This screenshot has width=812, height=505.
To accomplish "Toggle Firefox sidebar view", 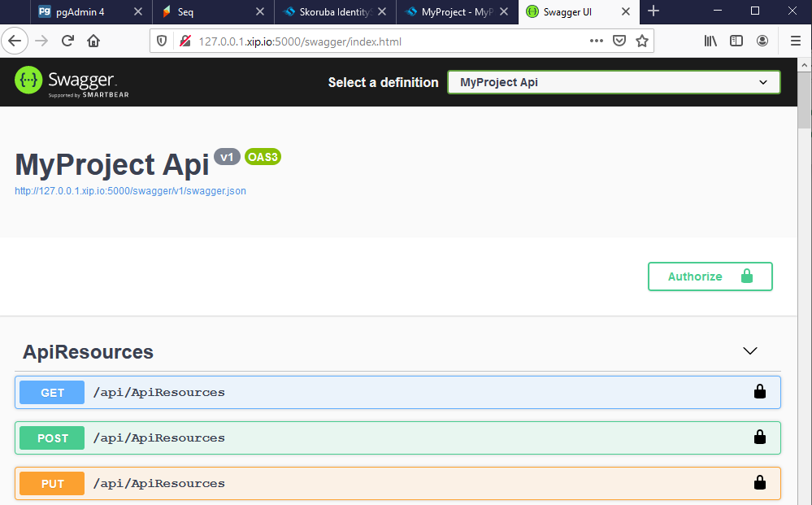I will click(x=736, y=41).
